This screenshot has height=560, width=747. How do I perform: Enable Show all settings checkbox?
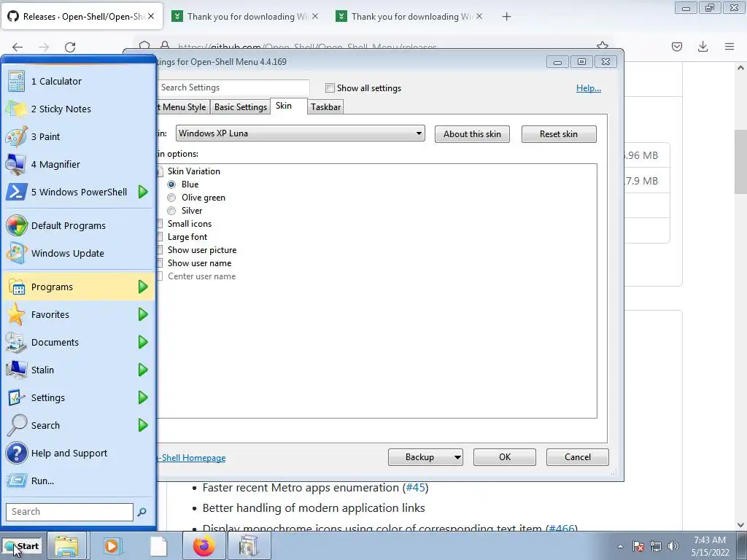pyautogui.click(x=330, y=88)
